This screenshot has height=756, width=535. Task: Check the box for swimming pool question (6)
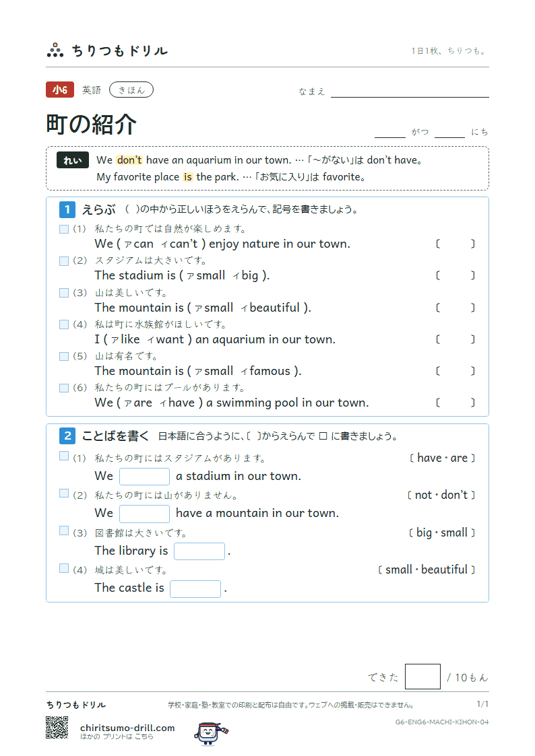64,388
